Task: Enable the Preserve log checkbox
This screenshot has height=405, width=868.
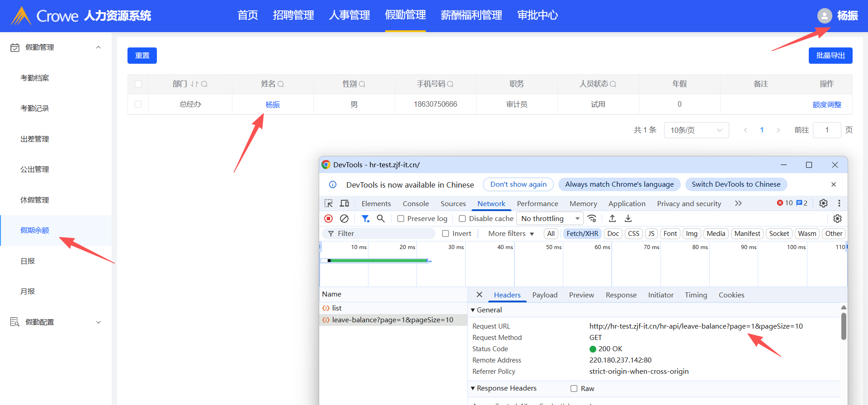Action: 401,219
